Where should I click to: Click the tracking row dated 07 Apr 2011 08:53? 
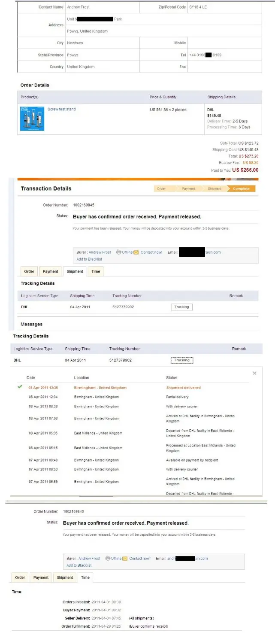pos(133,470)
